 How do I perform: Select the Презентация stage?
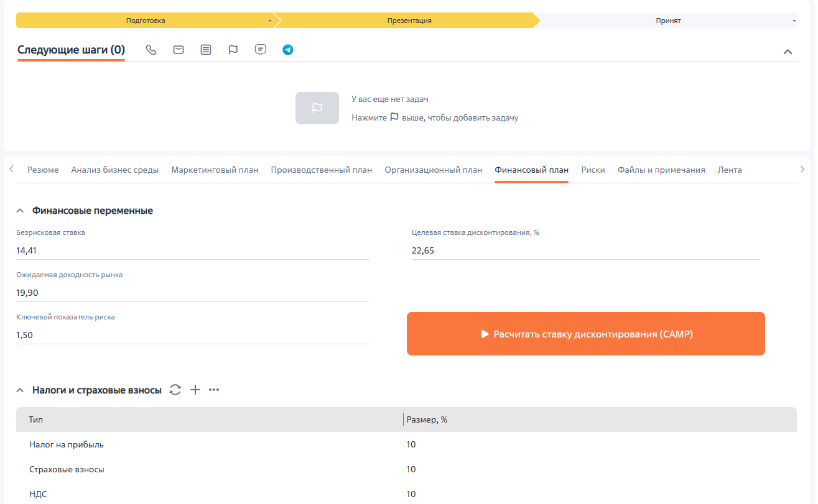409,21
